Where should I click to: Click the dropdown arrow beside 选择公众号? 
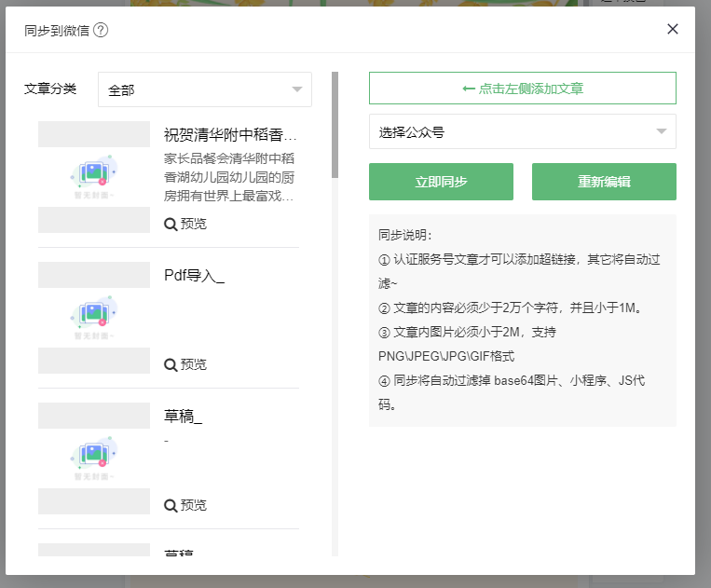[x=662, y=131]
